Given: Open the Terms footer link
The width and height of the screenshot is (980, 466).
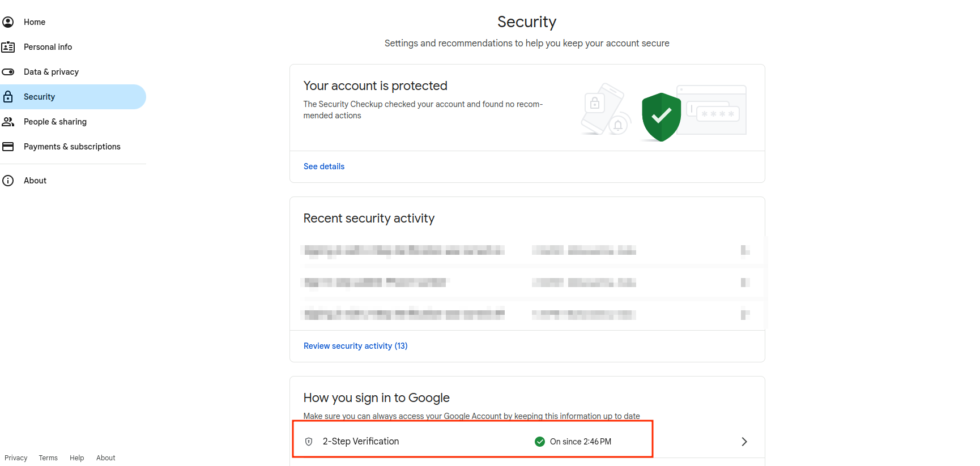Looking at the screenshot, I should pyautogui.click(x=48, y=458).
